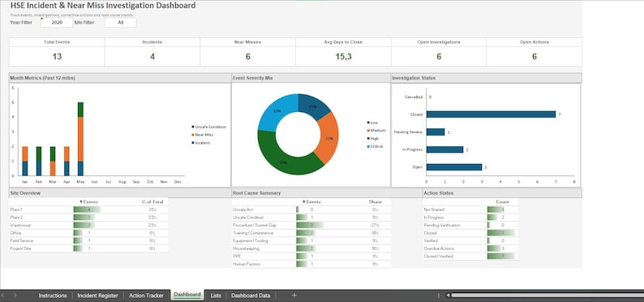
Task: Open the Site Filter cell showing All
Action: tap(120, 23)
